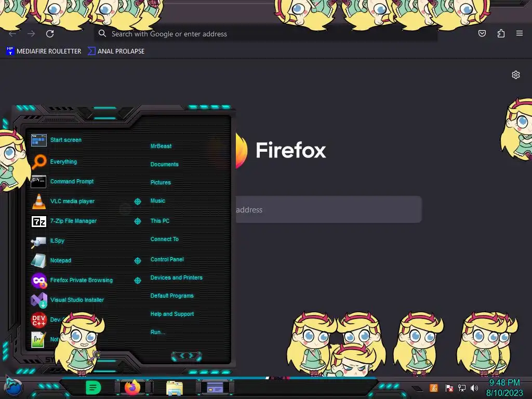The image size is (532, 399).
Task: Open Help and Support
Action: pos(172,314)
